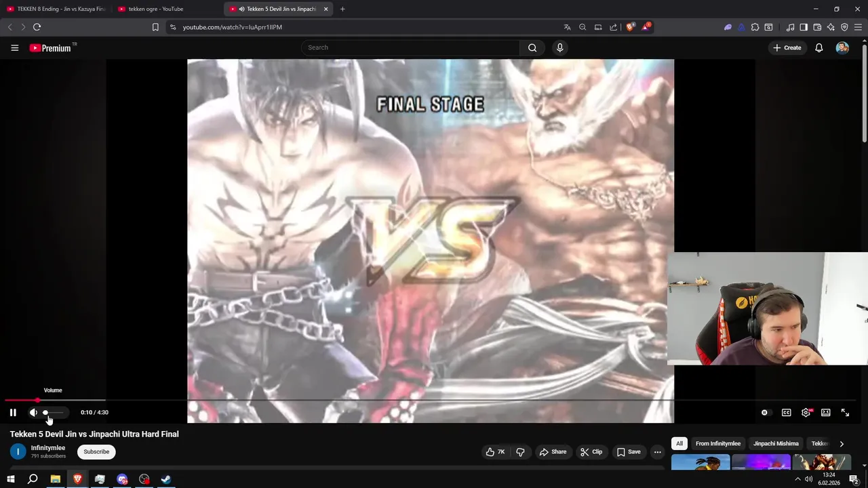Open browser extensions puzzle icon
Screen dimensions: 868x488
coord(755,27)
